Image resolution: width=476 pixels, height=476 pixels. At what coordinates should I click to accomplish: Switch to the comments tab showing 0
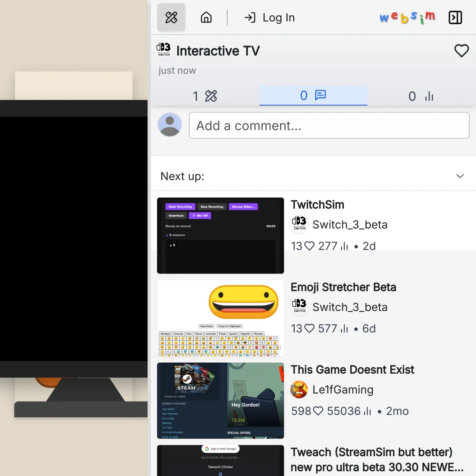click(313, 96)
